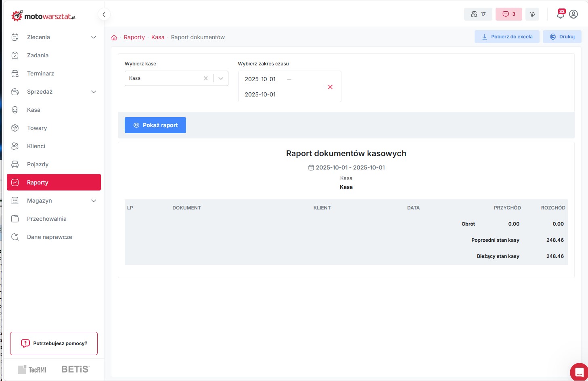Collapse the sidebar with arrow button
The width and height of the screenshot is (588, 381).
pyautogui.click(x=104, y=15)
